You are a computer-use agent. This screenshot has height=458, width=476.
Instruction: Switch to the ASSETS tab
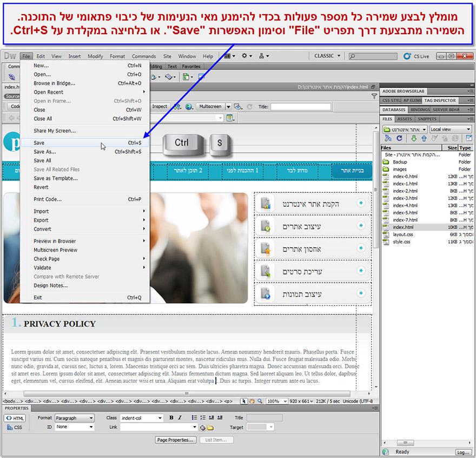tap(405, 119)
